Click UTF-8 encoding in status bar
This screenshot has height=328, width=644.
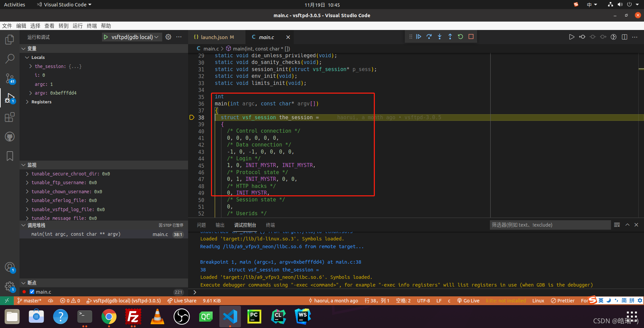point(424,301)
